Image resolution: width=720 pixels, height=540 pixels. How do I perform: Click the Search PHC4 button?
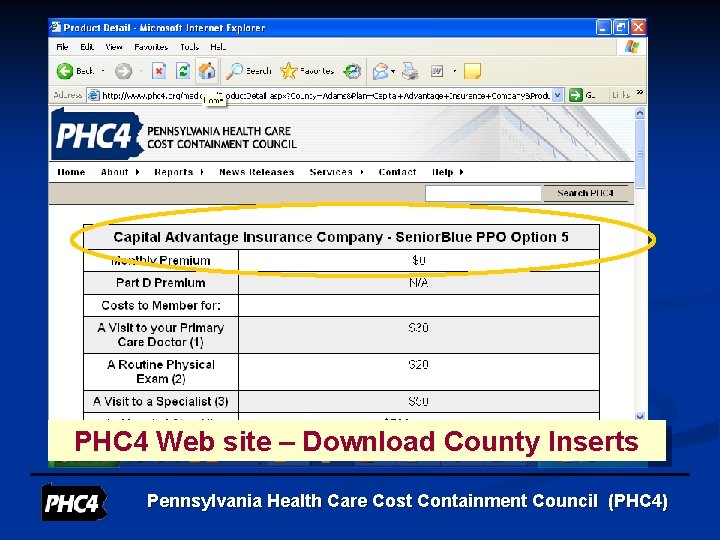(585, 193)
